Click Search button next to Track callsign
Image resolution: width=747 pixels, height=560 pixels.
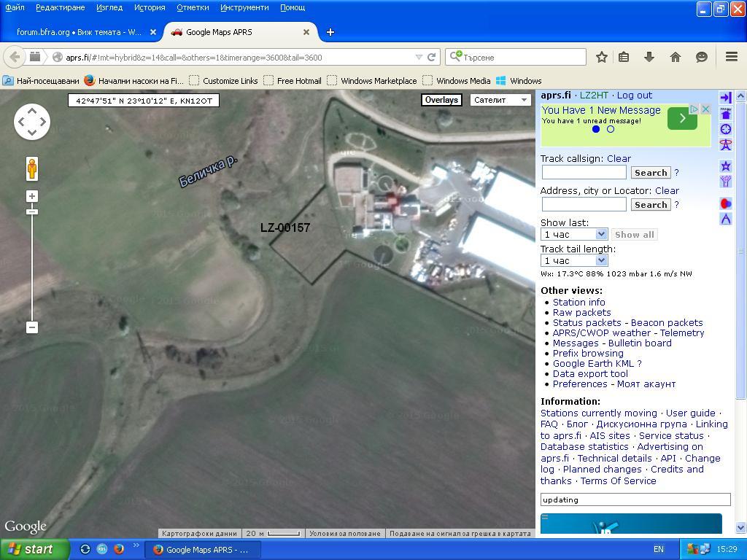(x=650, y=173)
